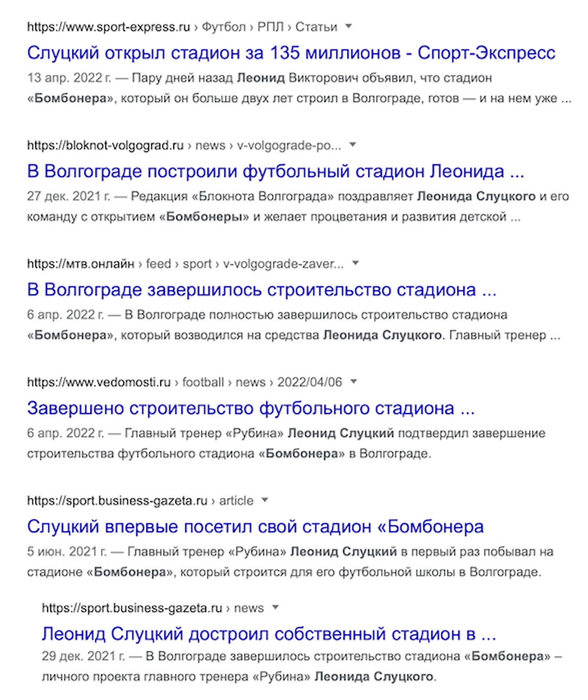Click 'Леонид Слуцкий достроил собственный стадион' title

coord(269,634)
